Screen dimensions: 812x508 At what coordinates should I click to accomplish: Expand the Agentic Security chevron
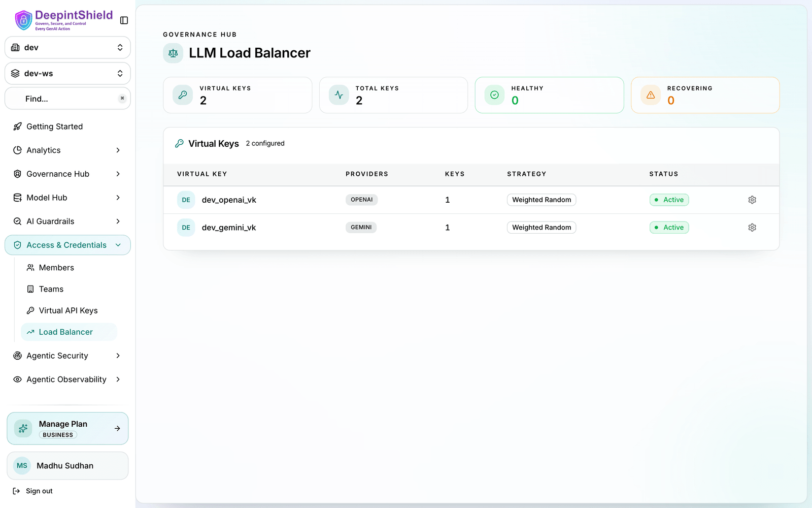(x=118, y=356)
